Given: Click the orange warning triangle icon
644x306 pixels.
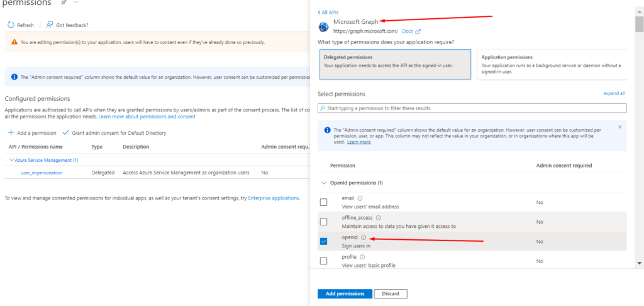Looking at the screenshot, I should click(x=14, y=42).
